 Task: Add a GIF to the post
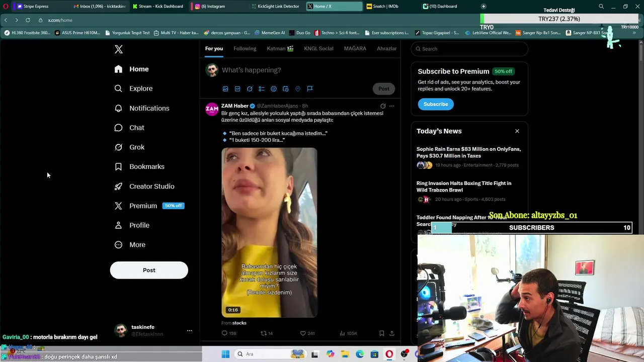[237, 88]
